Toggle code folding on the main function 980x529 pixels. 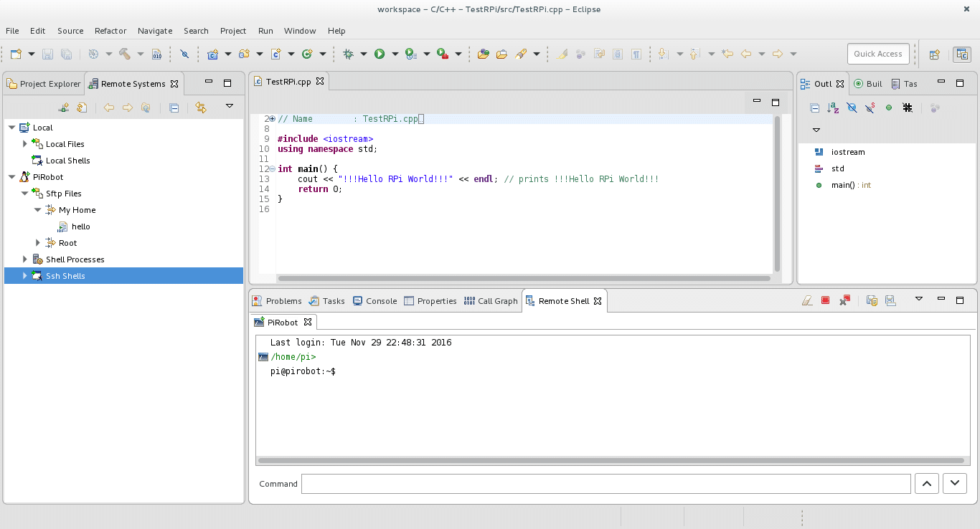pos(272,169)
